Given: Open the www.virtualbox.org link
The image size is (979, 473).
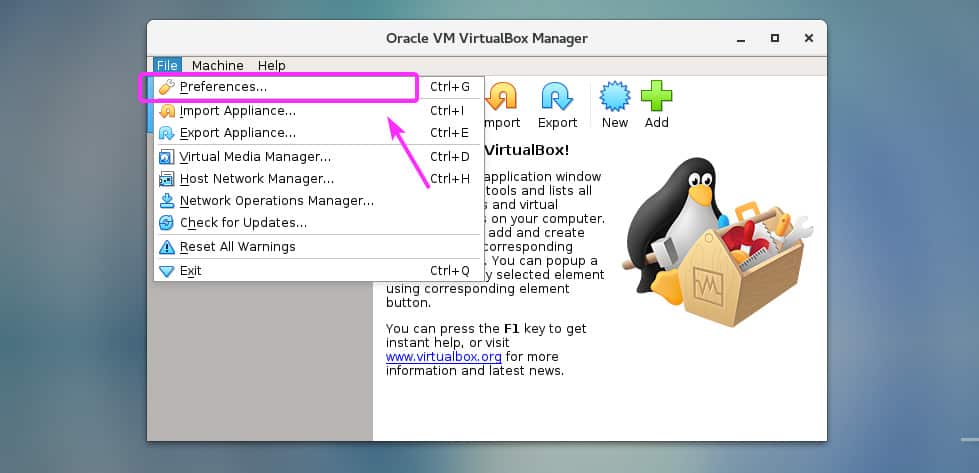Looking at the screenshot, I should click(444, 356).
